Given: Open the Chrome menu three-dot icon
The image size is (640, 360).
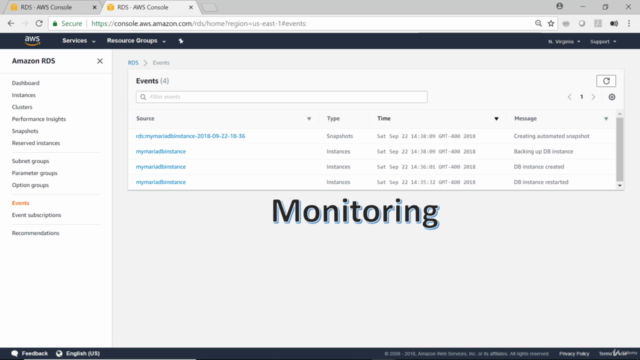Looking at the screenshot, I should tap(629, 24).
